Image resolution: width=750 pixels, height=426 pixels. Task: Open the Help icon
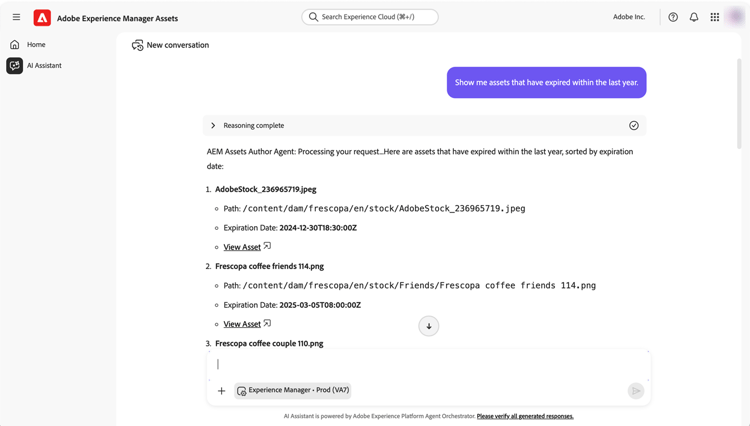(673, 17)
